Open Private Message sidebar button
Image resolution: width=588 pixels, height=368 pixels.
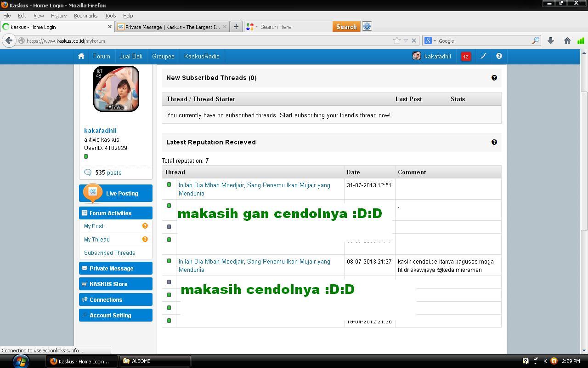click(116, 268)
